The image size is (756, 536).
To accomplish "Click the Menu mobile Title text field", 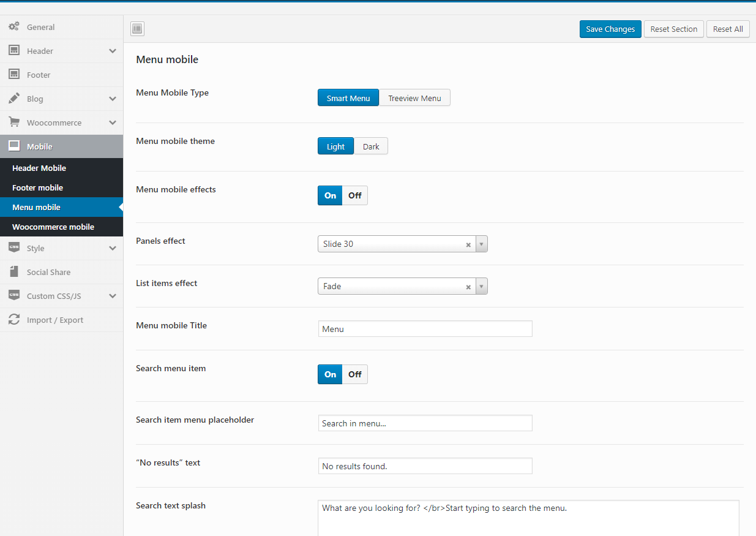I will tap(425, 329).
